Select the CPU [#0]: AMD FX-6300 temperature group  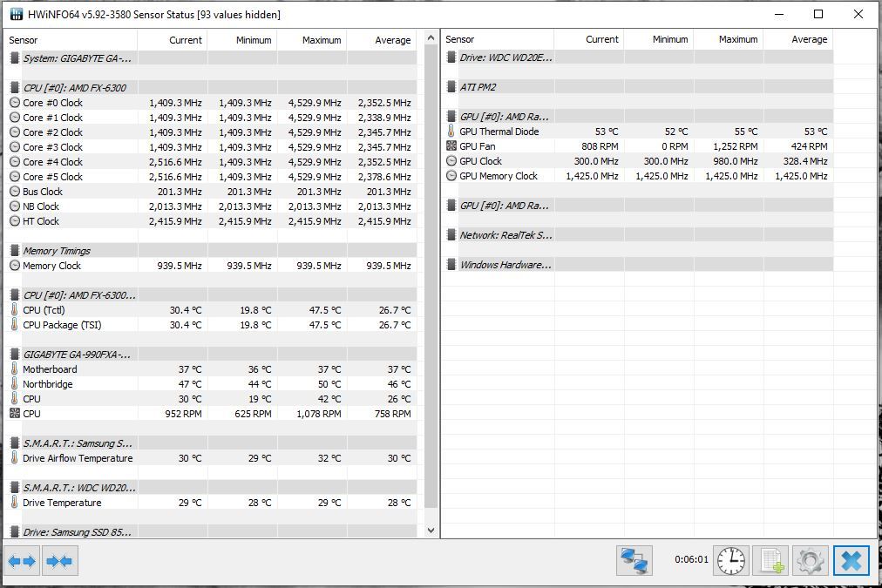(x=78, y=295)
